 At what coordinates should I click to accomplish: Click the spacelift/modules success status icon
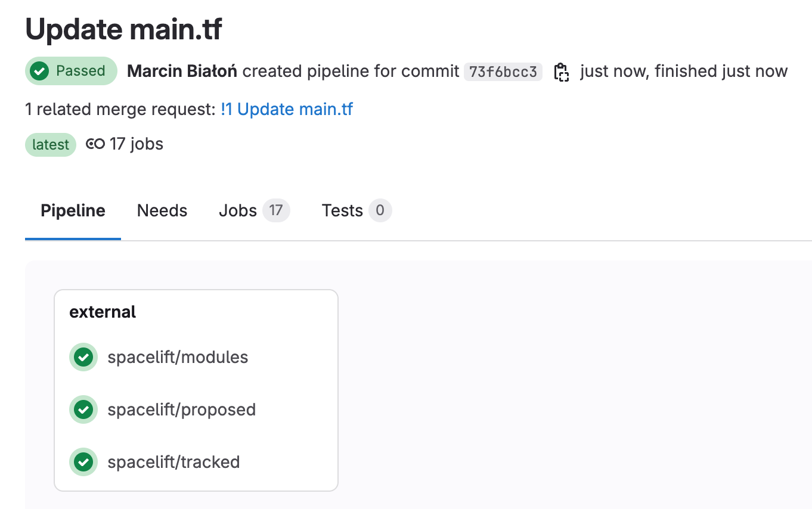click(83, 357)
